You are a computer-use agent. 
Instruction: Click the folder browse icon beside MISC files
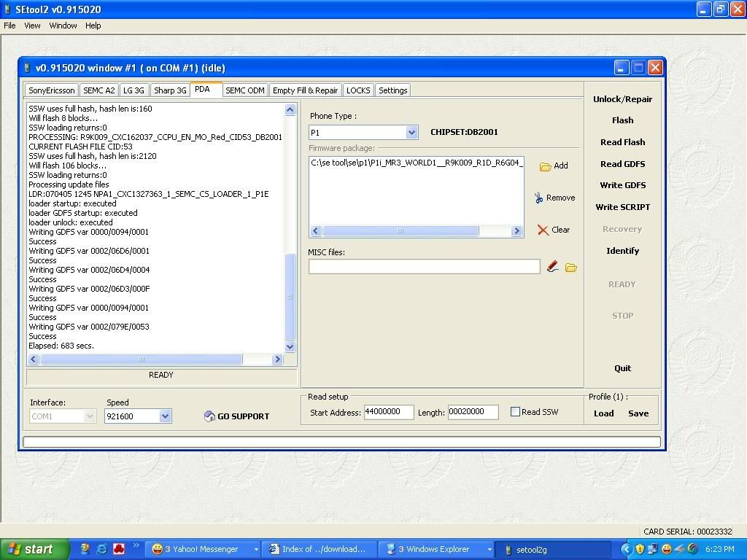(570, 268)
